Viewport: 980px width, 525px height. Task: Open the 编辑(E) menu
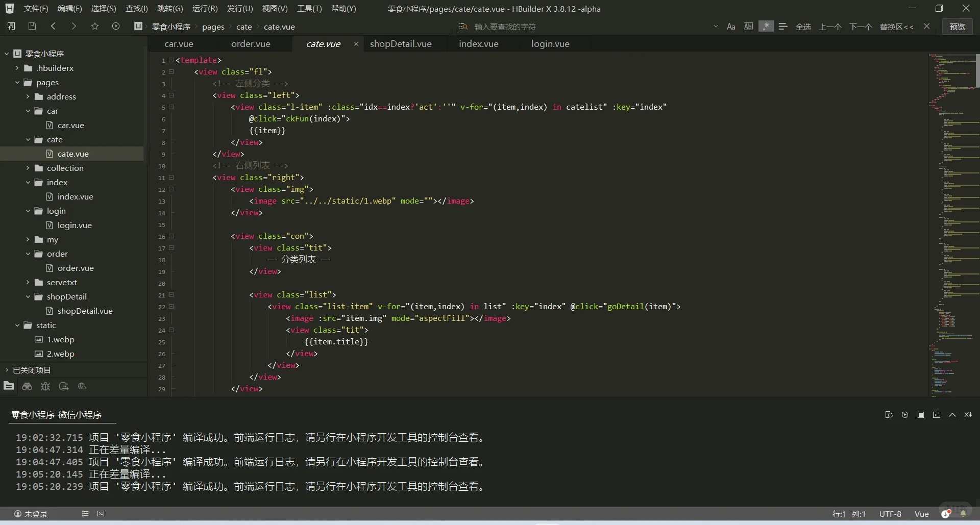69,9
